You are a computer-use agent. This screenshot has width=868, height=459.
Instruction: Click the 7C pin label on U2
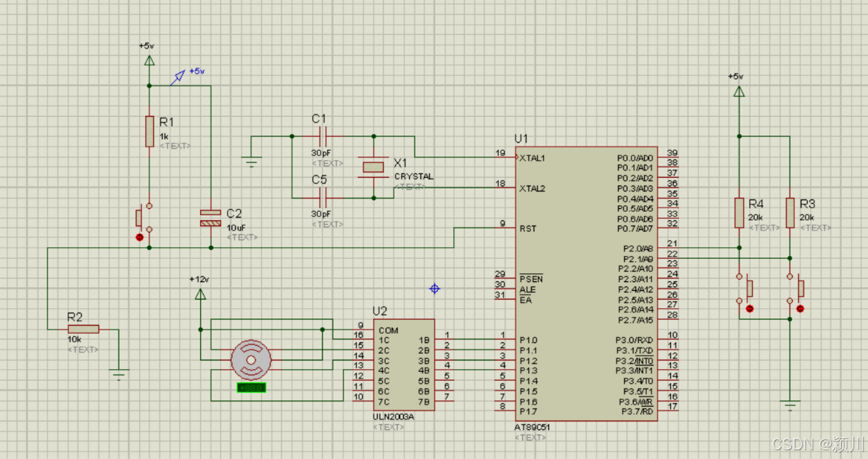pos(384,402)
